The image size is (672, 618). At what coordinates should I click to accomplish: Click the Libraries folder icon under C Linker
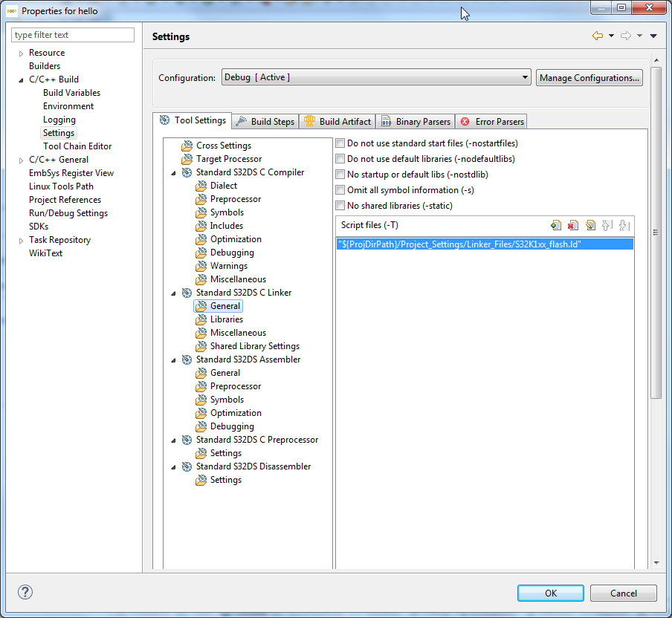click(x=201, y=319)
